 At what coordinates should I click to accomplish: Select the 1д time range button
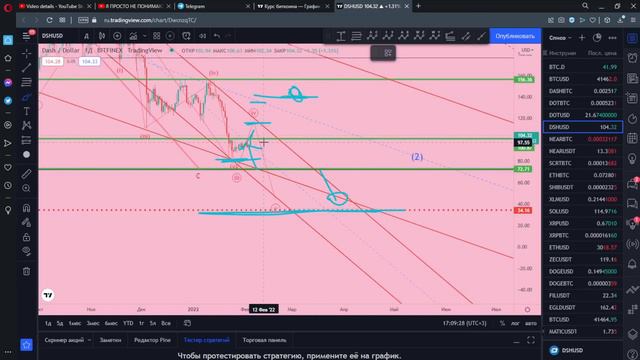(x=48, y=323)
